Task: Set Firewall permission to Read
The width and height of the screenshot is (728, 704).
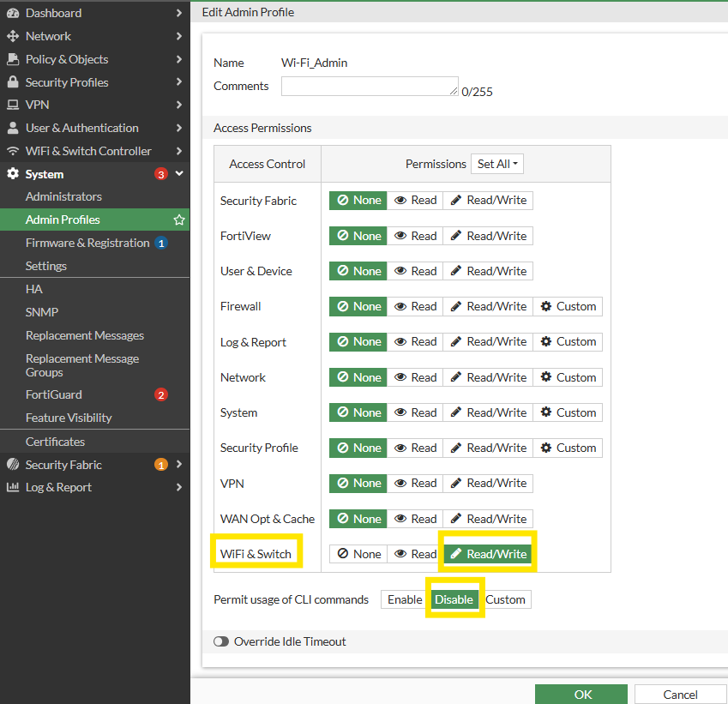Action: (415, 306)
